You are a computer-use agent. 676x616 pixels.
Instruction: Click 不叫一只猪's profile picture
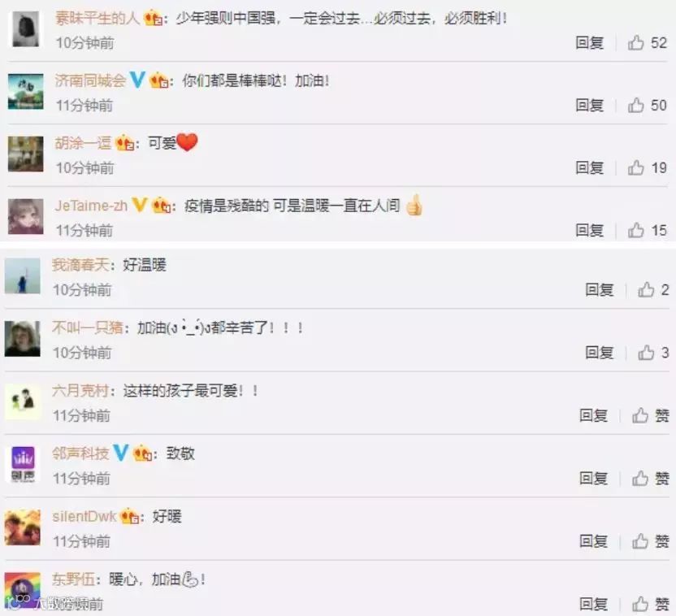pos(23,339)
